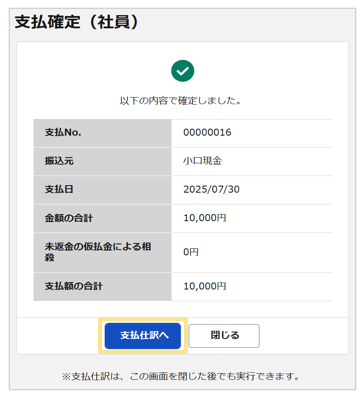Image resolution: width=363 pixels, height=398 pixels.
Task: Click the 支払仕訳へ button
Action: pos(143,335)
